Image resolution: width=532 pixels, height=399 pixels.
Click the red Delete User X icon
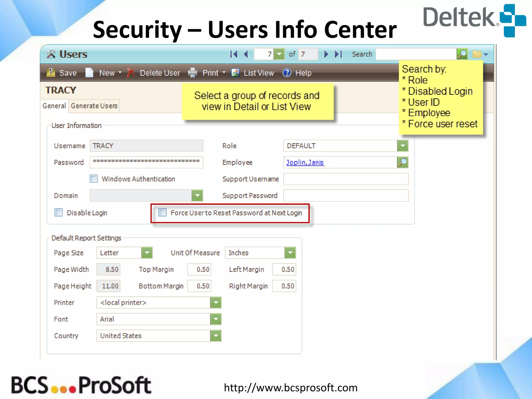coord(131,73)
